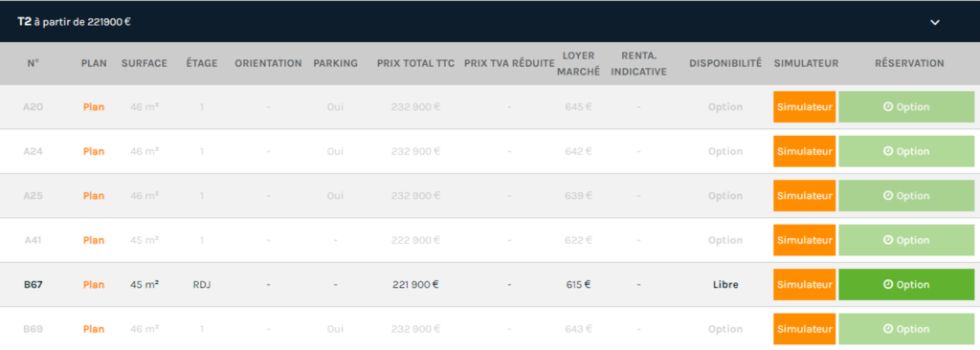Click the green Option button for B67
This screenshot has width=980, height=350.
906,284
